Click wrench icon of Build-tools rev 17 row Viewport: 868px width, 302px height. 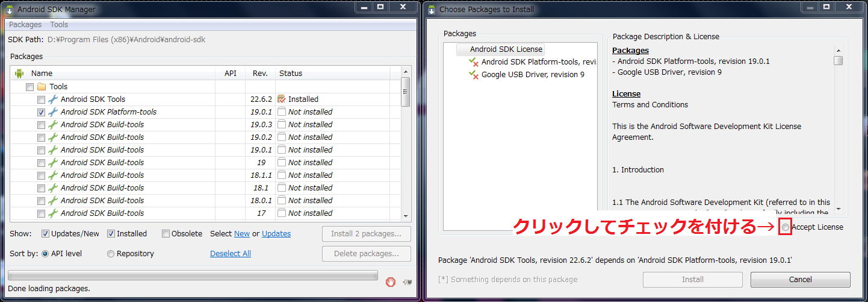click(53, 213)
